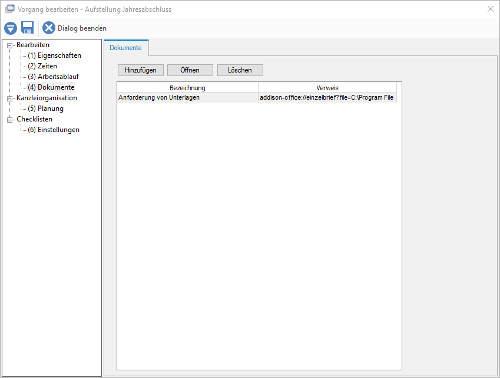The height and width of the screenshot is (378, 500).
Task: Click the Checklisten tree label
Action: coord(34,119)
